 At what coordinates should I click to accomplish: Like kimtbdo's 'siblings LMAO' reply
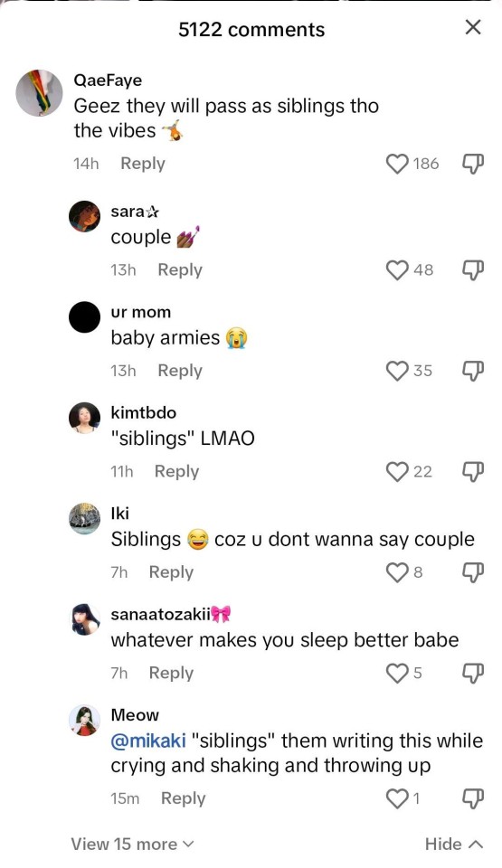[397, 472]
